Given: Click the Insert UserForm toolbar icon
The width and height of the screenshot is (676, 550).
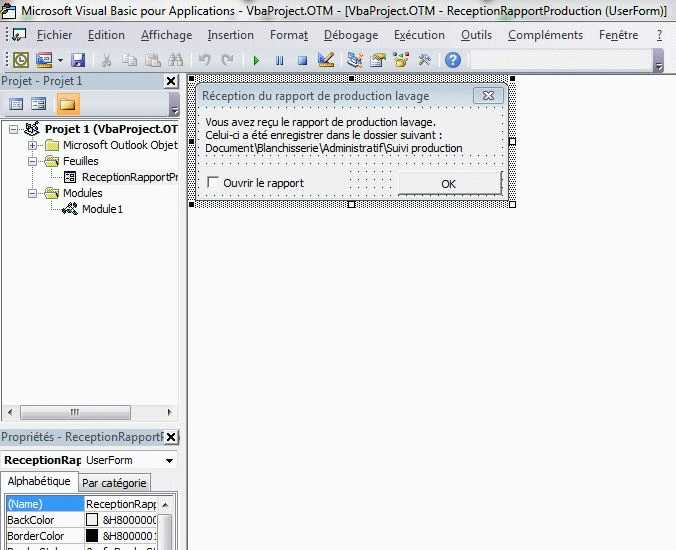Looking at the screenshot, I should click(44, 60).
